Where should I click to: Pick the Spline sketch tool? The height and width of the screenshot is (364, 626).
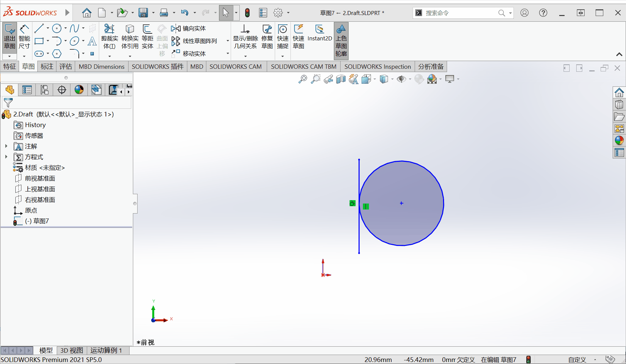tap(74, 29)
